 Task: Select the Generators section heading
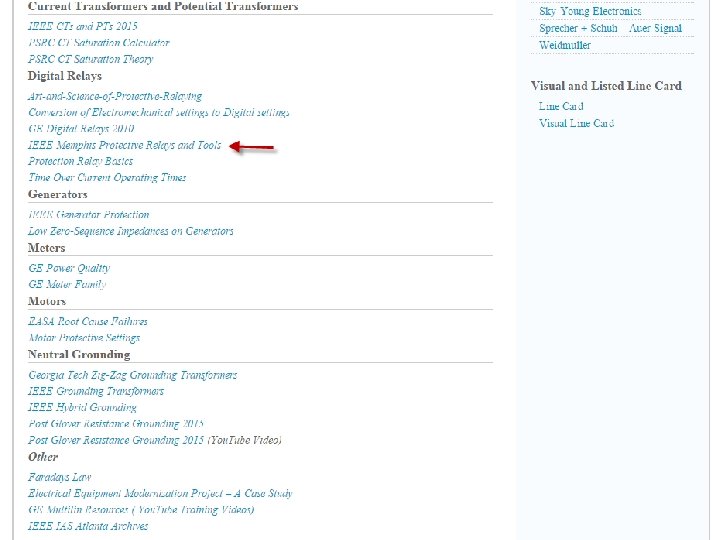click(x=57, y=194)
